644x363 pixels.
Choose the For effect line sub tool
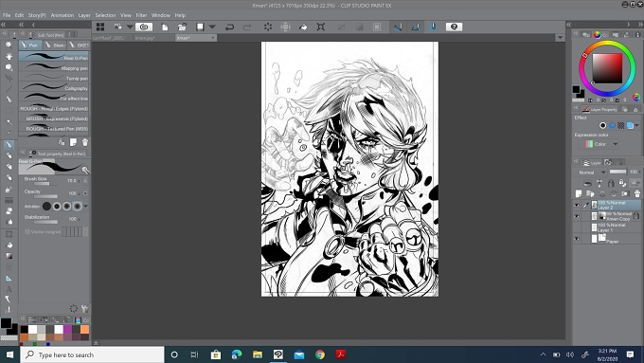coord(54,99)
